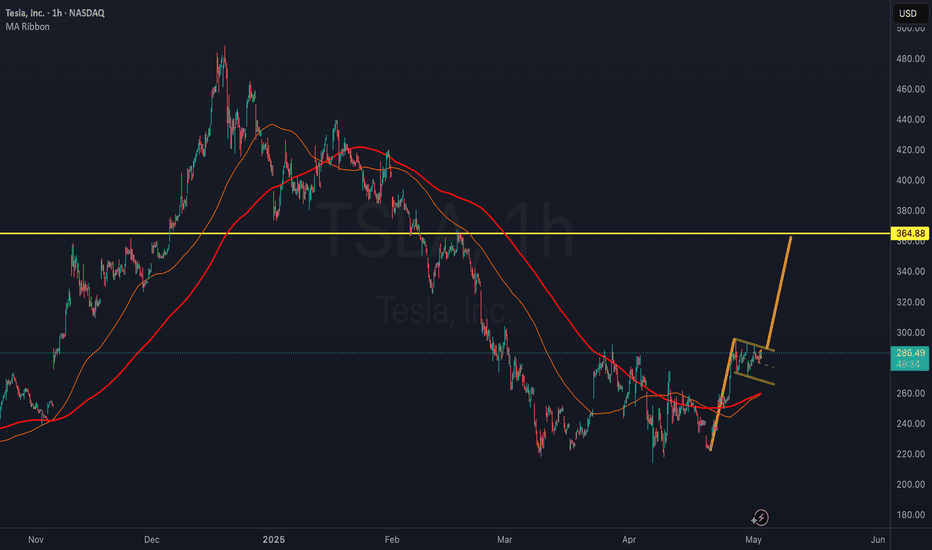Click the 200.00 price axis label
This screenshot has height=550, width=932.
[910, 484]
